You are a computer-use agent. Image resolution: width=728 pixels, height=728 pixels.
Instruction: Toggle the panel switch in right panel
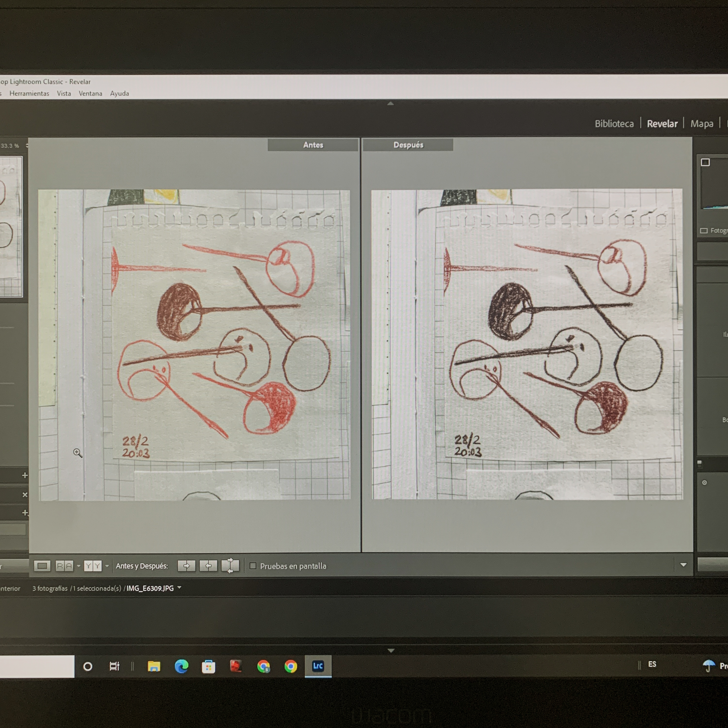(x=700, y=464)
